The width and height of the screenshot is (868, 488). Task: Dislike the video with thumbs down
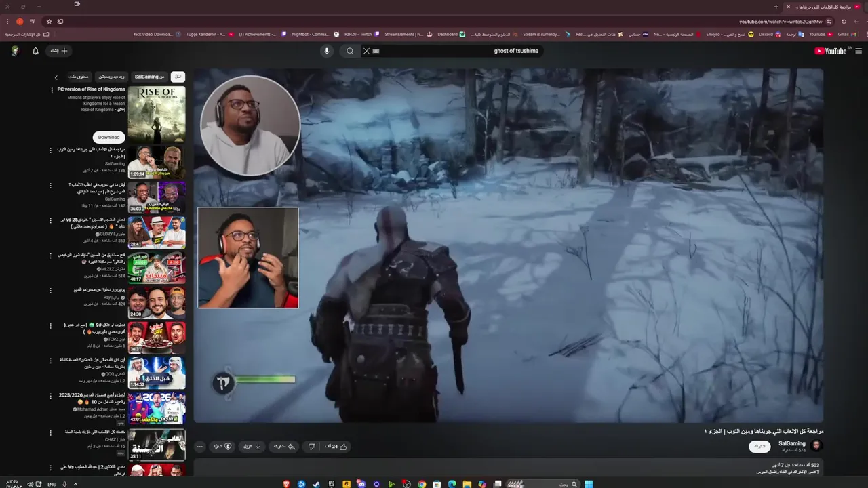click(x=311, y=447)
